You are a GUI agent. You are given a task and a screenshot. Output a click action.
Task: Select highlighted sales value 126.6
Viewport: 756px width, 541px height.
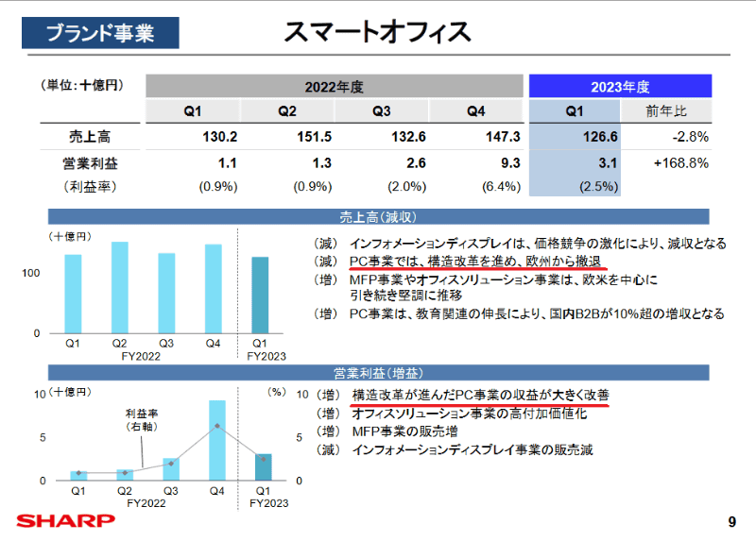point(600,137)
